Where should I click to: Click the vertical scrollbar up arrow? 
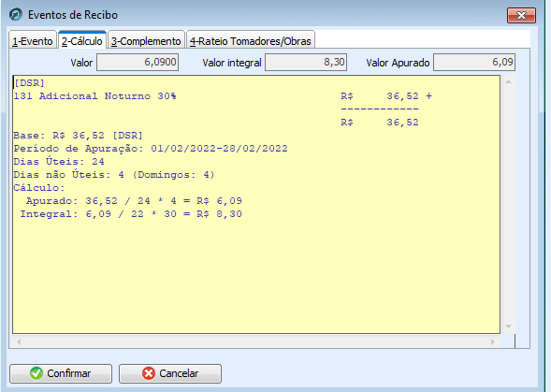pyautogui.click(x=508, y=82)
